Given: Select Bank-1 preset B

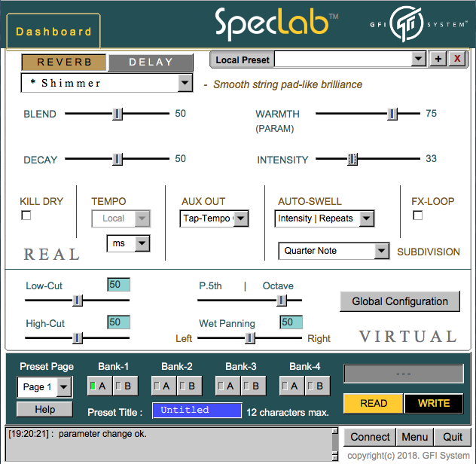Looking at the screenshot, I should click(125, 386).
